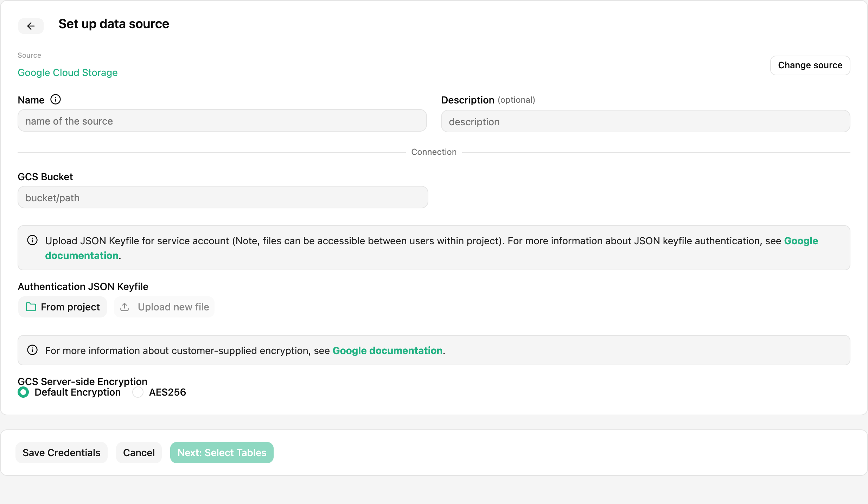The height and width of the screenshot is (504, 868).
Task: Choose the AES256 label text
Action: 167,392
